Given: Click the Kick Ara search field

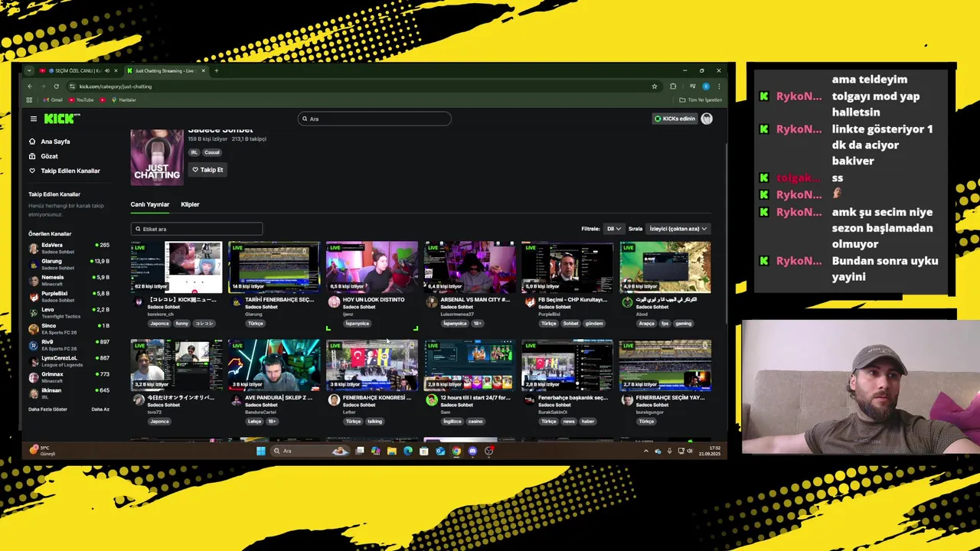Looking at the screenshot, I should 374,119.
